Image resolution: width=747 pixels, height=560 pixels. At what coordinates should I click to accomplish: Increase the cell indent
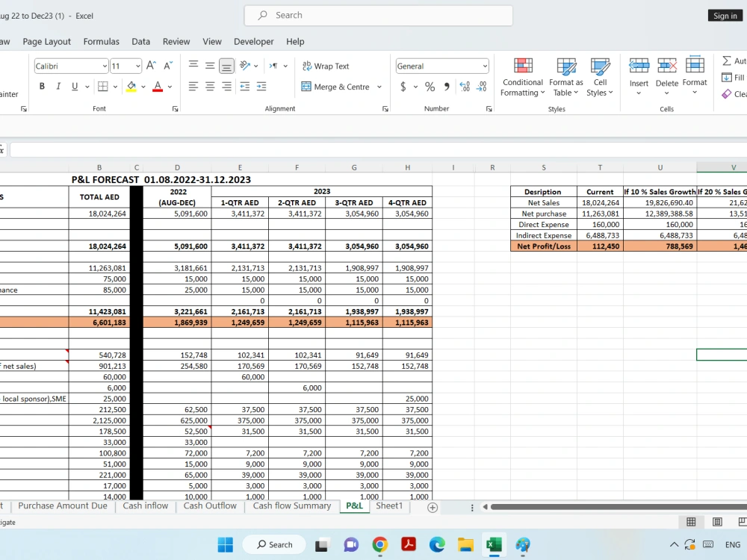point(261,87)
